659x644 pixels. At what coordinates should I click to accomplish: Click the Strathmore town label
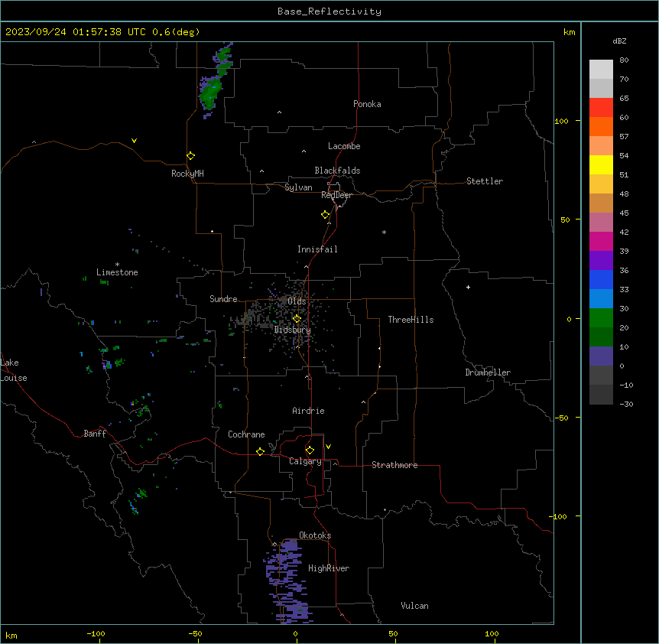(x=394, y=465)
